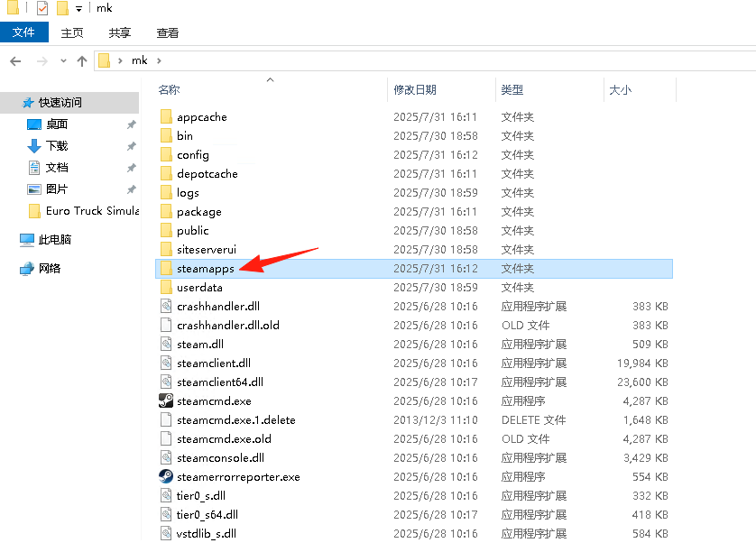Switch to the 共享 ribbon tab
This screenshot has width=756, height=543.
(x=120, y=32)
